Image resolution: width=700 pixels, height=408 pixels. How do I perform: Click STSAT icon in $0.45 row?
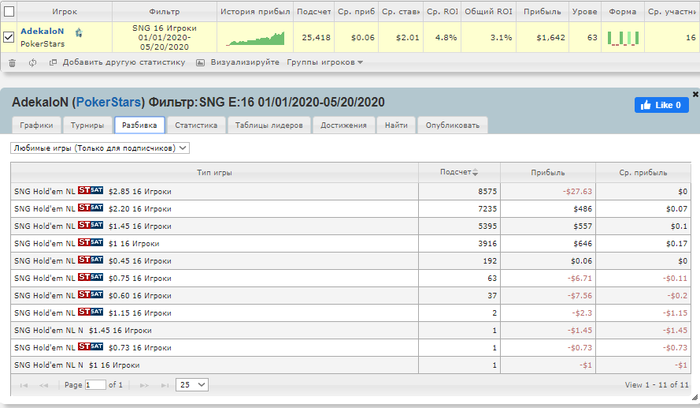tap(91, 260)
